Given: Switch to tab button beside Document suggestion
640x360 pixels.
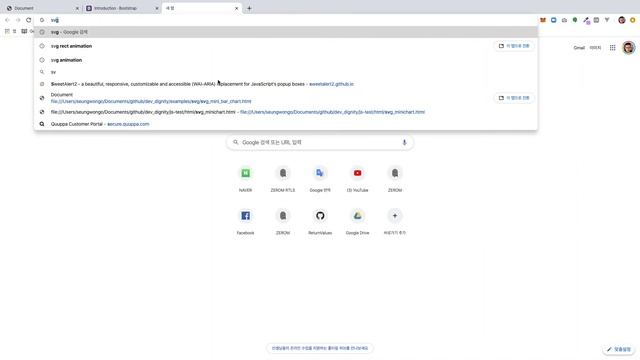Looking at the screenshot, I should click(514, 98).
